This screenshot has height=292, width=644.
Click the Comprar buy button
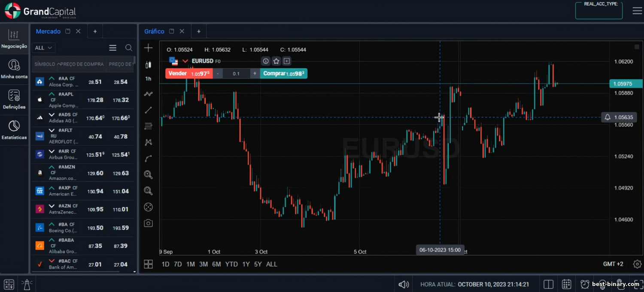tap(283, 74)
